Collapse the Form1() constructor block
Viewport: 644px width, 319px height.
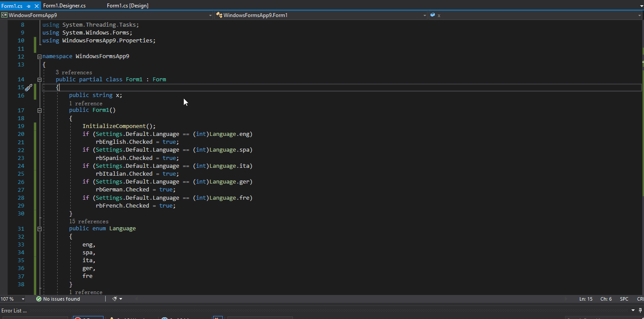(39, 111)
